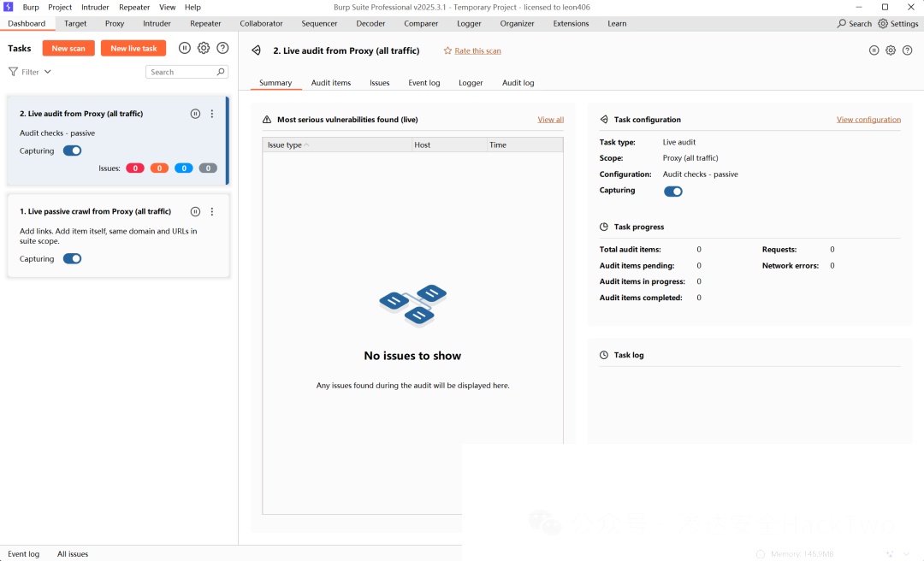924x561 pixels.
Task: Open Event log in bottom status bar
Action: (x=24, y=554)
